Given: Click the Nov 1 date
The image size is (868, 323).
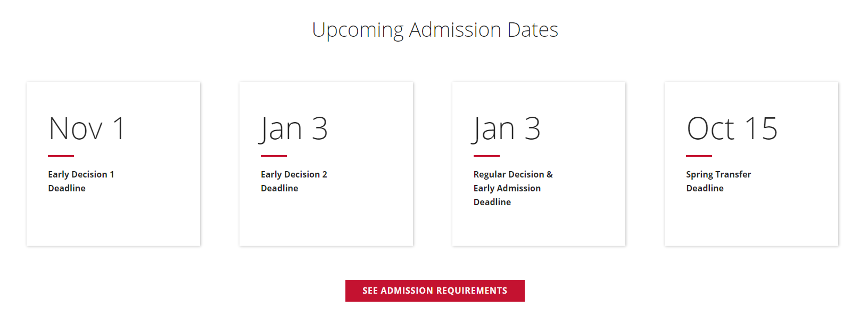Looking at the screenshot, I should pyautogui.click(x=87, y=129).
